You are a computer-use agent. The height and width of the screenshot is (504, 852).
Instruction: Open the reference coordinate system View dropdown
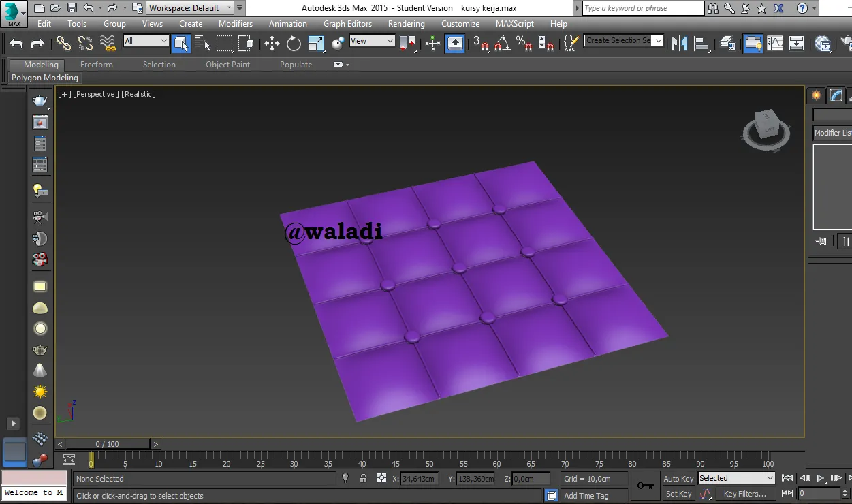[372, 41]
